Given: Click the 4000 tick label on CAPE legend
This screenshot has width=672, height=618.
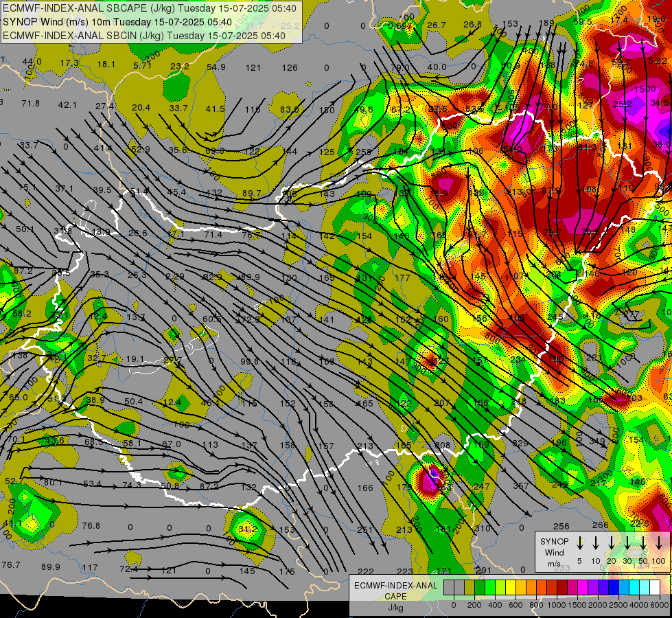Looking at the screenshot, I should pos(639,605).
